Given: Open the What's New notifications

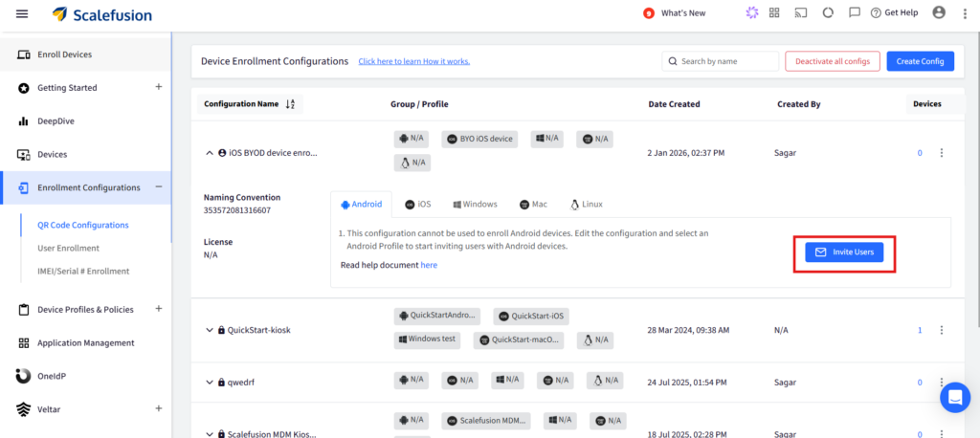Looking at the screenshot, I should [x=675, y=13].
